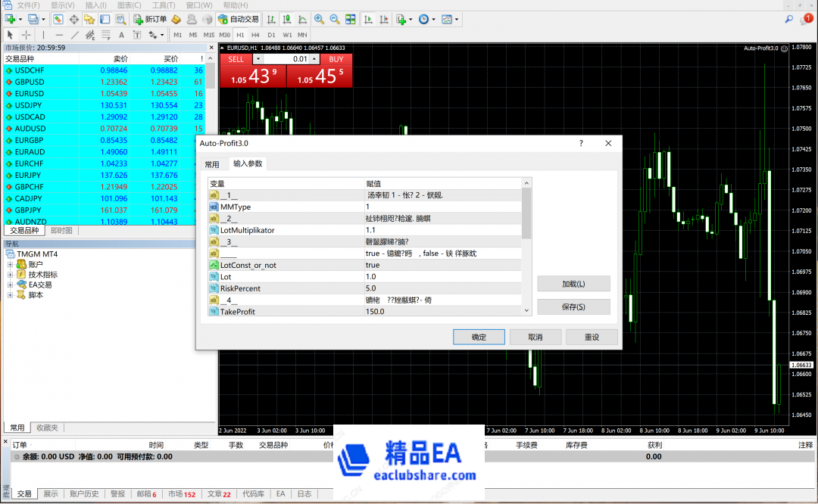Click the Zoom In magnifier icon
Screen dimensions: 818x504
(320, 20)
